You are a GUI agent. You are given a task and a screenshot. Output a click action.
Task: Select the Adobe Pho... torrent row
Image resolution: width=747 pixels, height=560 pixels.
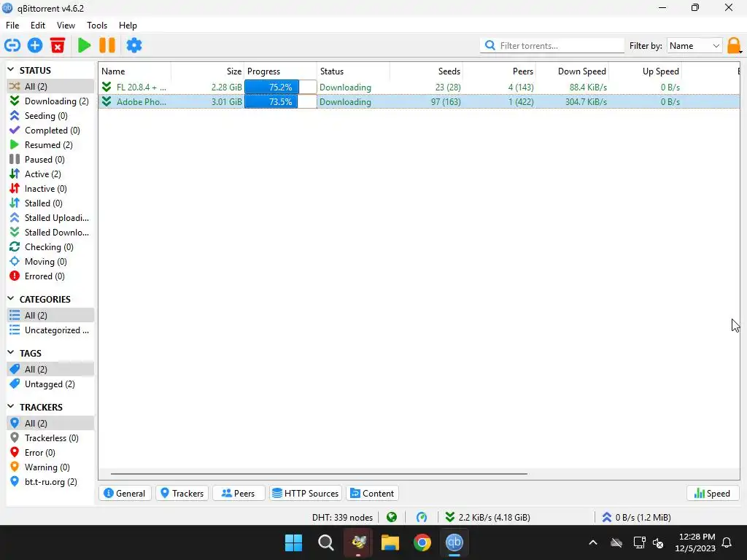tap(419, 101)
